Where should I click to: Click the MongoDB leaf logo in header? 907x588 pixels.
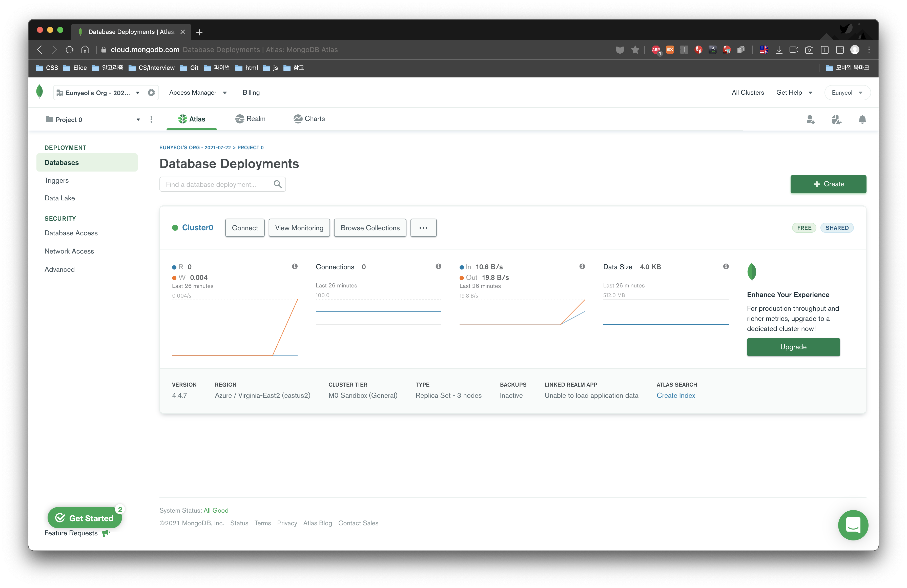[40, 92]
